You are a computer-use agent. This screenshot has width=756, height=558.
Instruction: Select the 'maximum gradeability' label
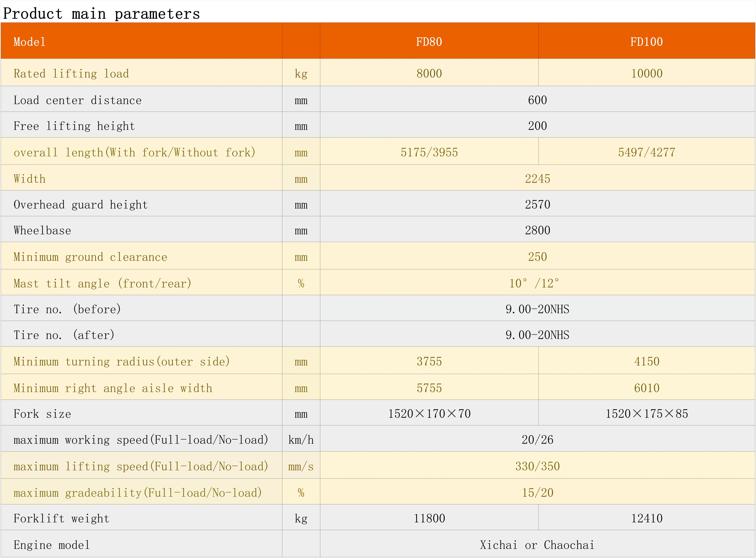coord(138,493)
